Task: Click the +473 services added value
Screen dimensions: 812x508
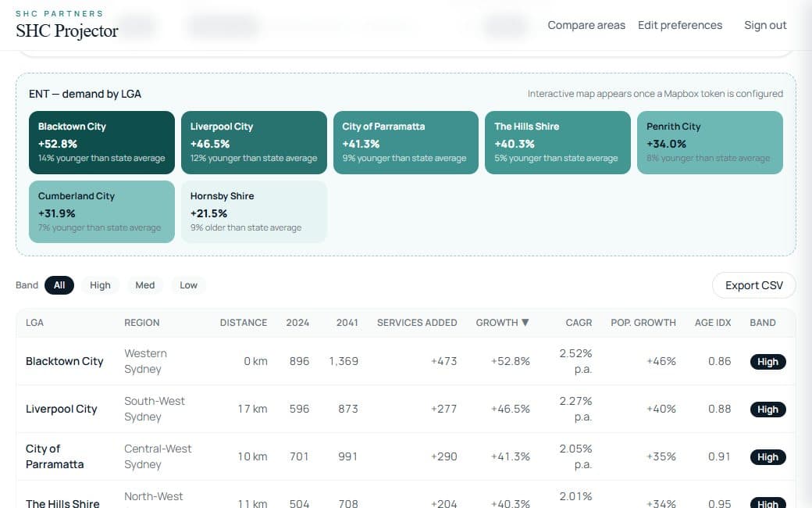Action: click(x=443, y=361)
